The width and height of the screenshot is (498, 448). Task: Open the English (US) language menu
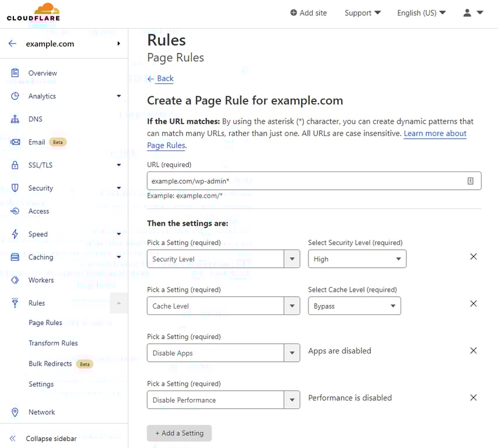(x=420, y=12)
